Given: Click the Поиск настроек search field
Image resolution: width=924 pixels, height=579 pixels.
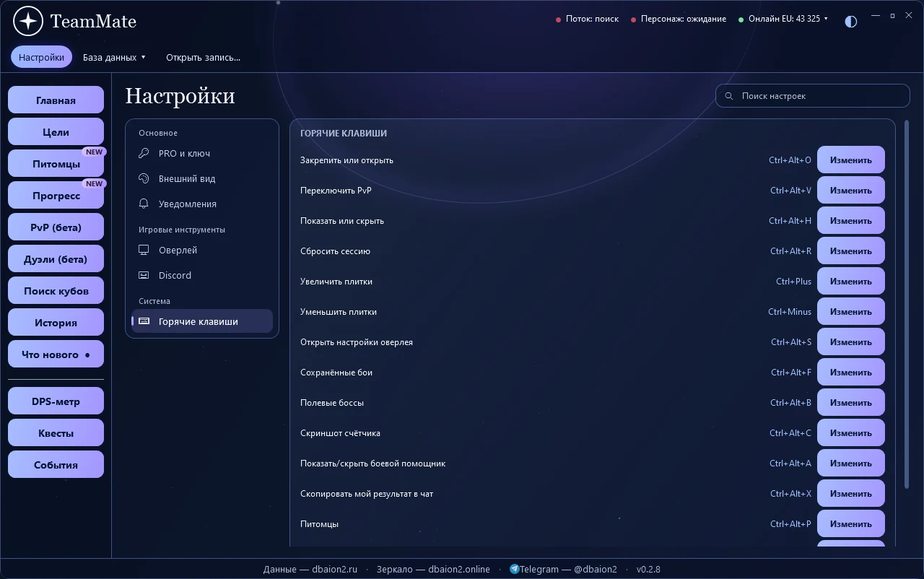Looking at the screenshot, I should [813, 95].
